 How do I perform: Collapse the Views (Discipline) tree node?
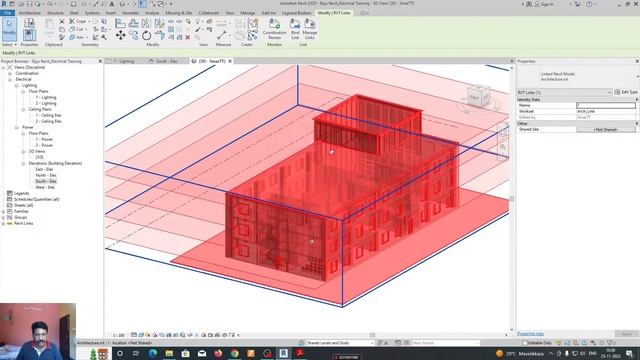[3, 67]
